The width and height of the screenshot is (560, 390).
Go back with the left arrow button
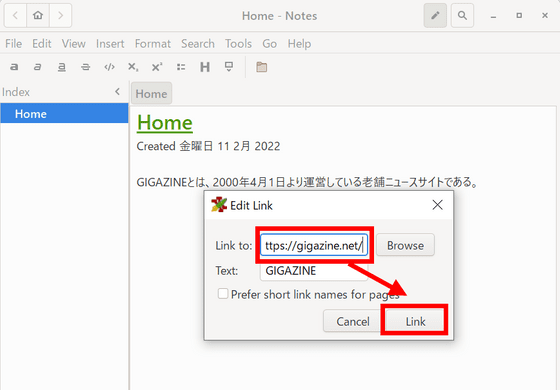(15, 16)
